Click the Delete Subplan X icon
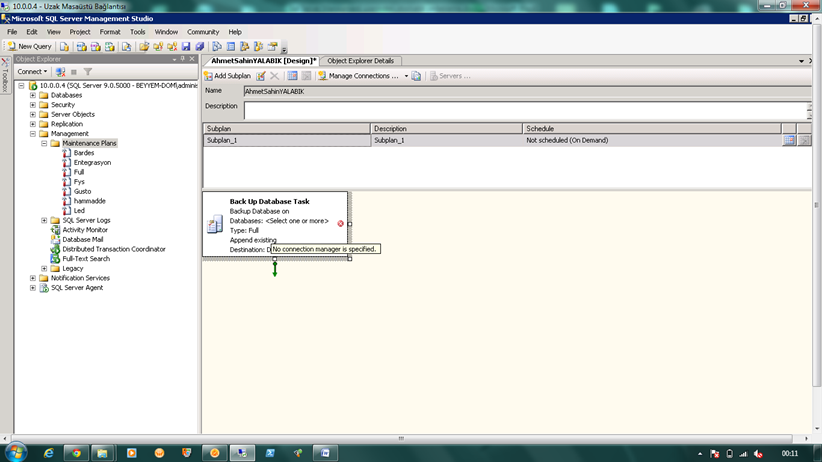Viewport: 822px width, 462px height. click(274, 76)
